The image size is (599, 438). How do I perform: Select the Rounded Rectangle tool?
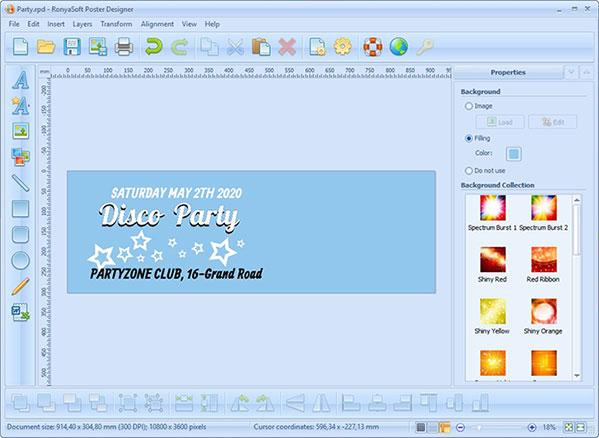[x=21, y=234]
